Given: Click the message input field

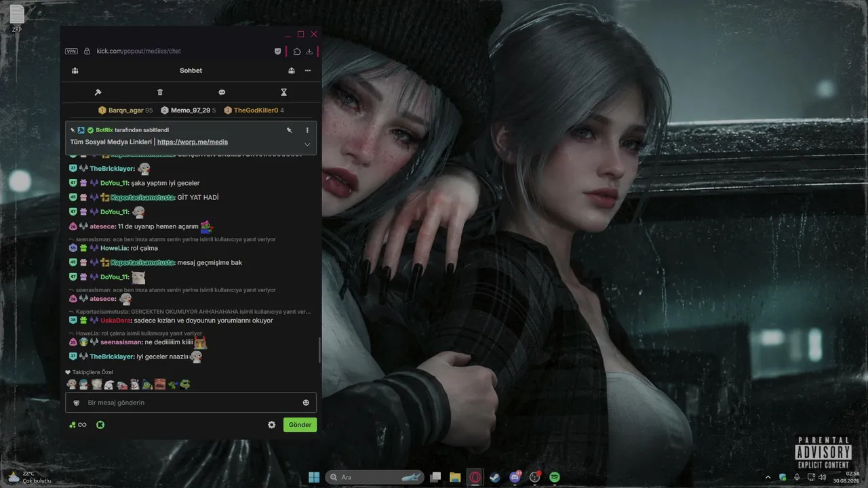Looking at the screenshot, I should point(191,403).
